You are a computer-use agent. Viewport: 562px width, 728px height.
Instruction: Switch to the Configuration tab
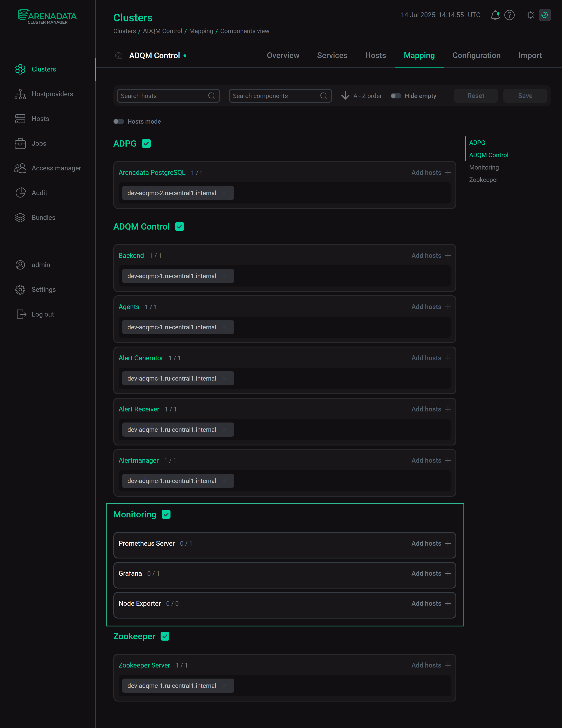[476, 55]
